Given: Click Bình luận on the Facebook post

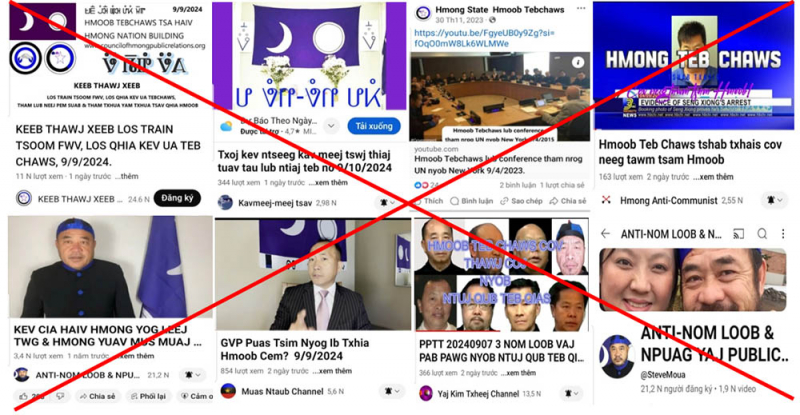Looking at the screenshot, I should [471, 201].
